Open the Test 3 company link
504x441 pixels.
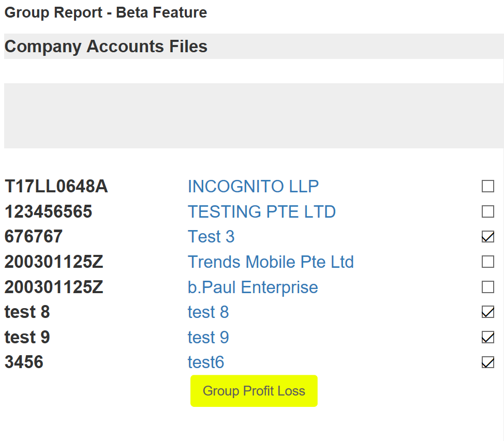(x=211, y=237)
